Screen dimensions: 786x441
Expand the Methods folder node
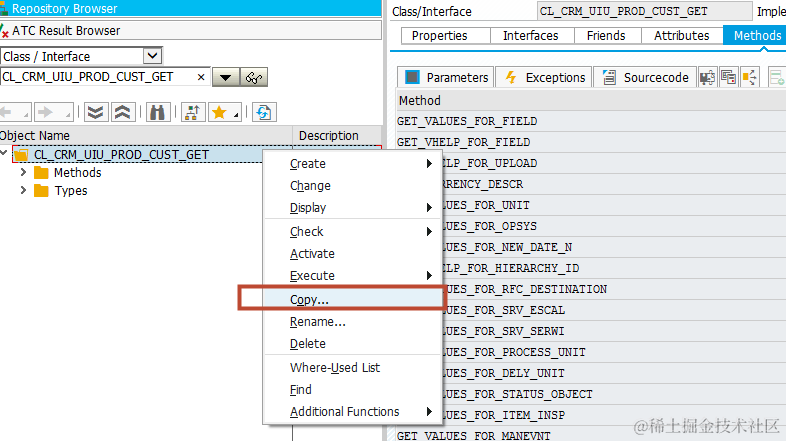click(23, 172)
